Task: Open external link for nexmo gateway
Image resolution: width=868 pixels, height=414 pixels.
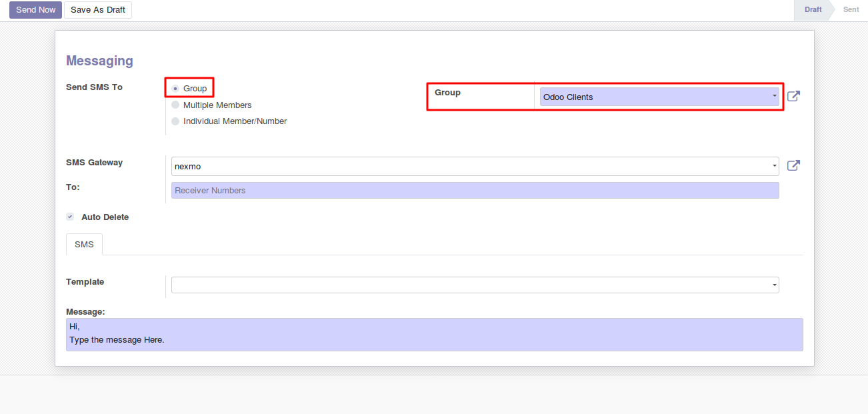Action: 793,165
